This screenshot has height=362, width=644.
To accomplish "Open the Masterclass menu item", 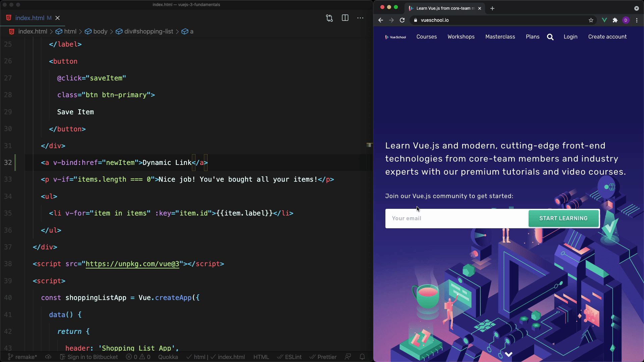I will coord(500,37).
